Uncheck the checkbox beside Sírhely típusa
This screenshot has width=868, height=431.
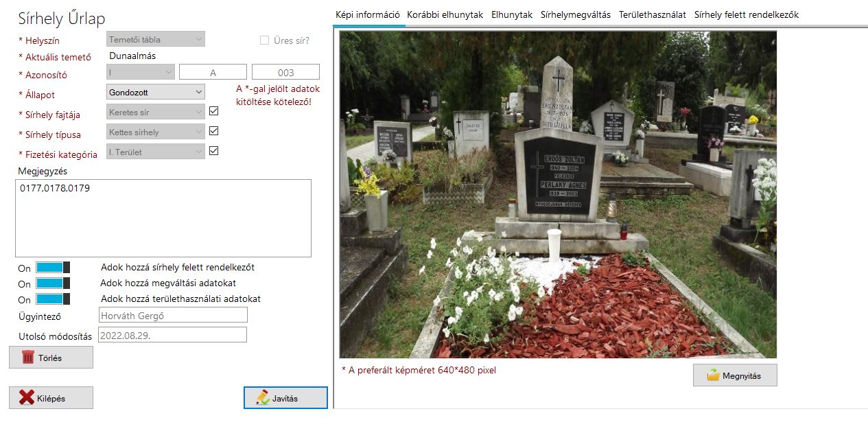pos(213,131)
